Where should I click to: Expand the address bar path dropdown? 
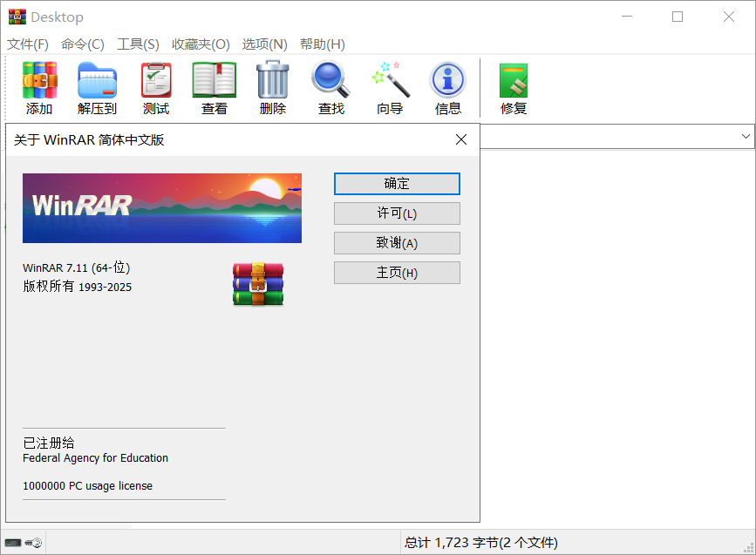tap(746, 137)
